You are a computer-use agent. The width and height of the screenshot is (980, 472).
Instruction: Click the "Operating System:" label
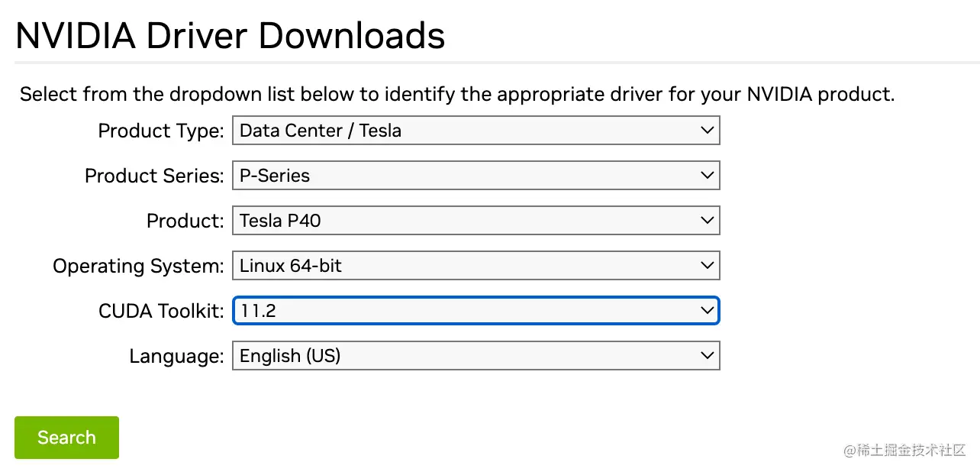[138, 267]
